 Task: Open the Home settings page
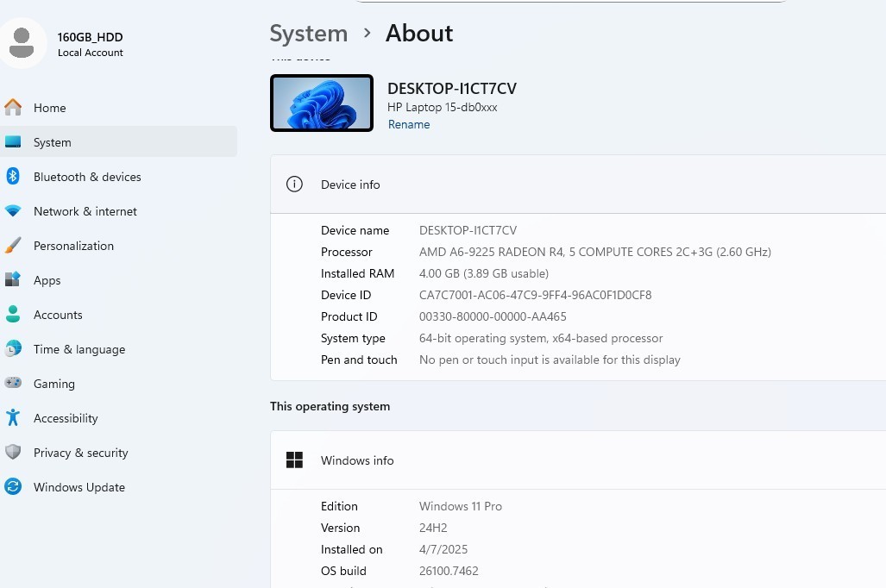pyautogui.click(x=119, y=107)
